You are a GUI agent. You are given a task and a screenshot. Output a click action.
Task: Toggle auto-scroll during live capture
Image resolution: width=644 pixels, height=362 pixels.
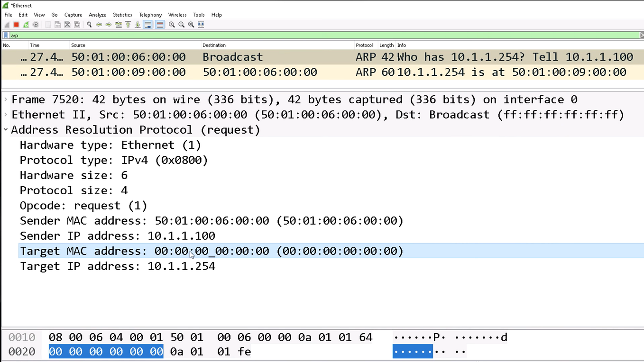pos(147,25)
